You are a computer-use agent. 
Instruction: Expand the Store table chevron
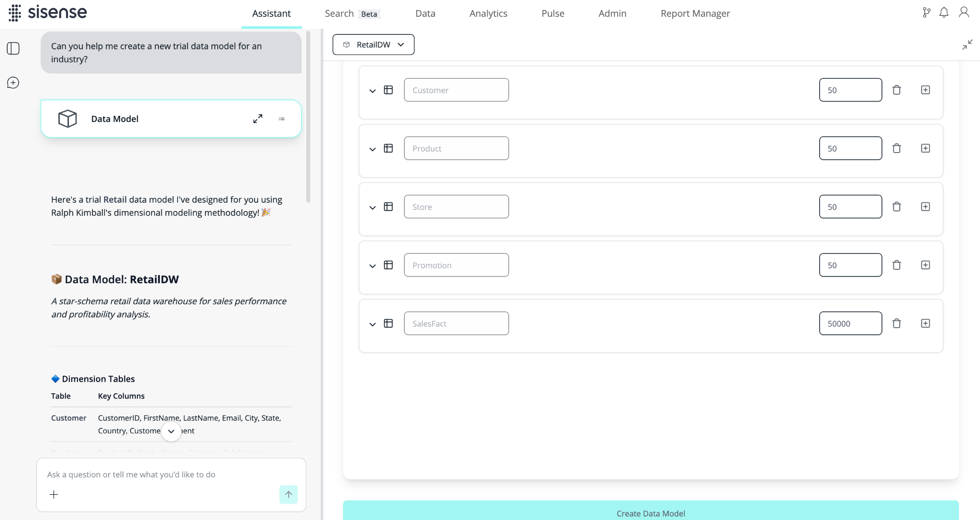tap(372, 208)
